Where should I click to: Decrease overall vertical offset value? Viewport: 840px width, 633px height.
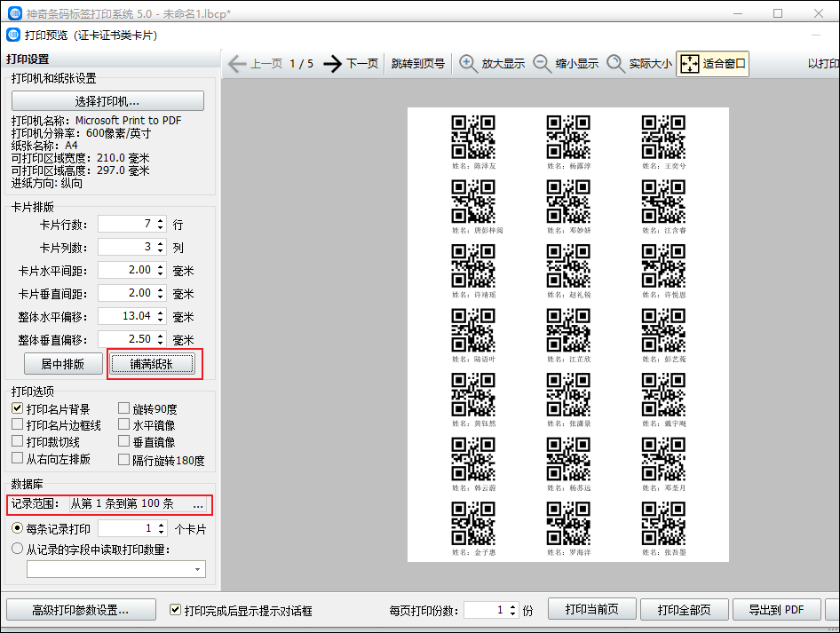pyautogui.click(x=161, y=344)
